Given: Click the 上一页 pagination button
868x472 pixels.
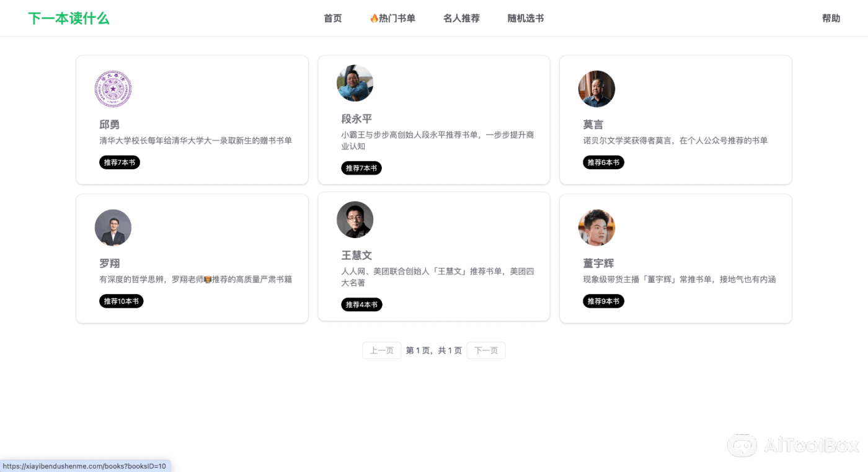Looking at the screenshot, I should [x=381, y=350].
